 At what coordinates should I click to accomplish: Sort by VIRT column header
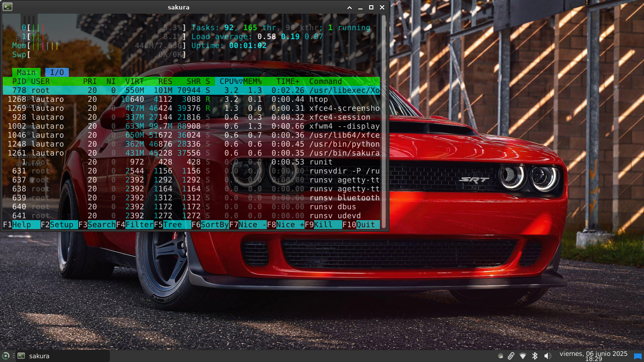[x=135, y=82]
